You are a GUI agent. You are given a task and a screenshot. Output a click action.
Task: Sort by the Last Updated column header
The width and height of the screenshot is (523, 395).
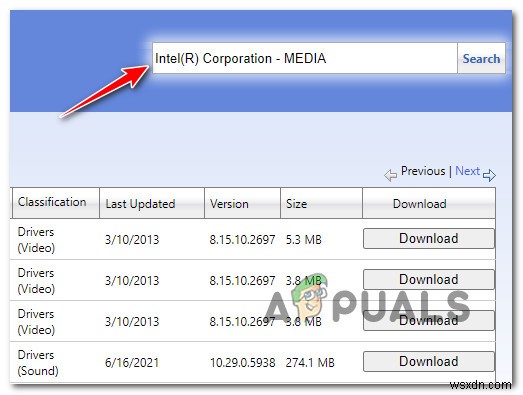pos(152,203)
